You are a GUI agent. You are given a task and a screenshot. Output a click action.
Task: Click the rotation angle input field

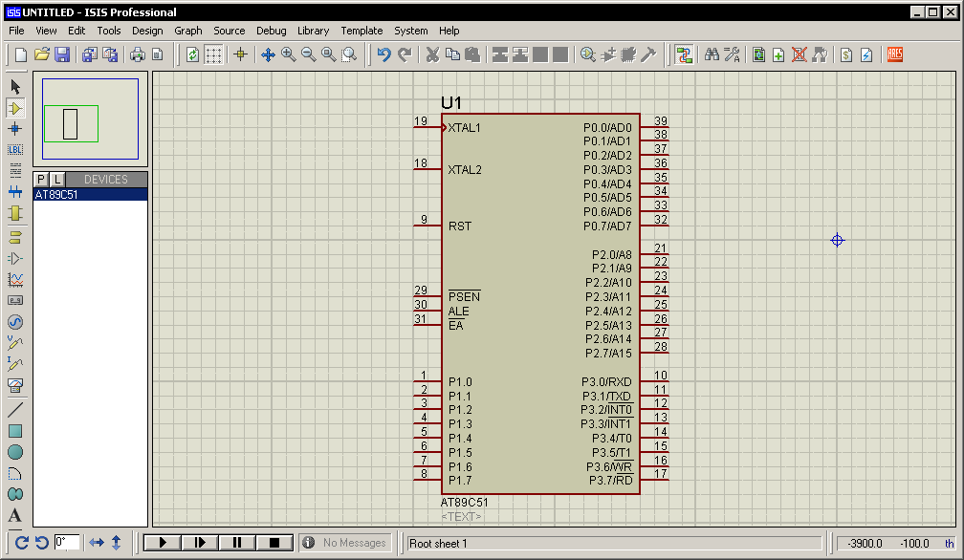coord(66,543)
